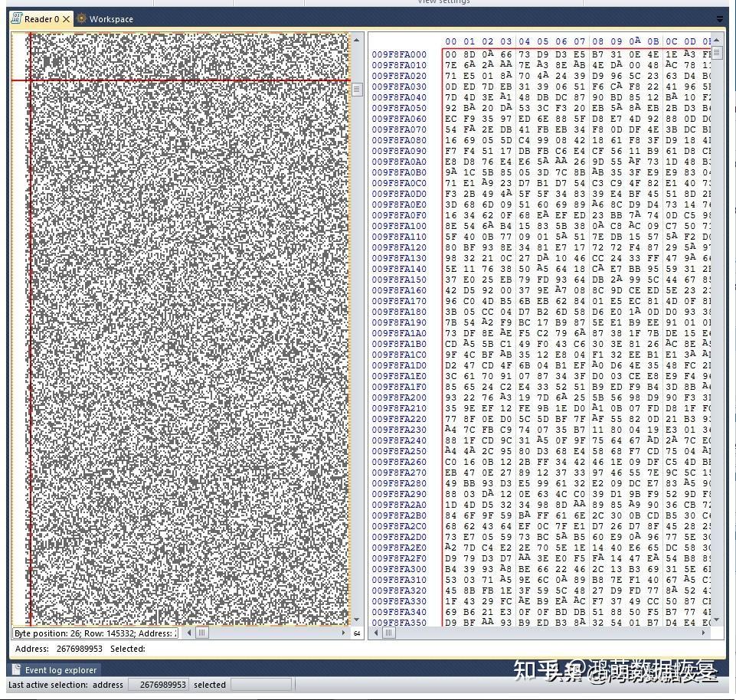
Task: Open the tab list dropdown arrow at top right
Action: click(720, 19)
